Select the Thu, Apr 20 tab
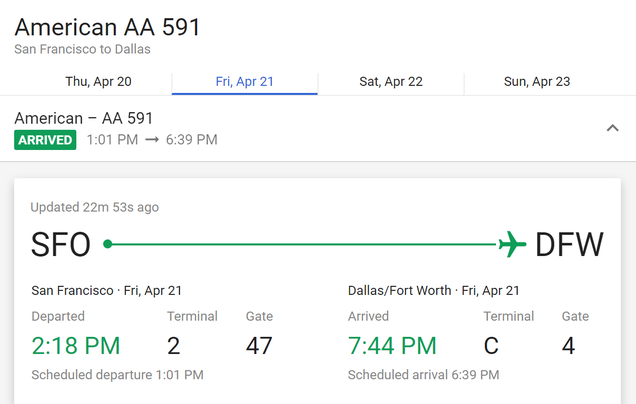Screen dimensions: 636x404 pyautogui.click(x=99, y=82)
